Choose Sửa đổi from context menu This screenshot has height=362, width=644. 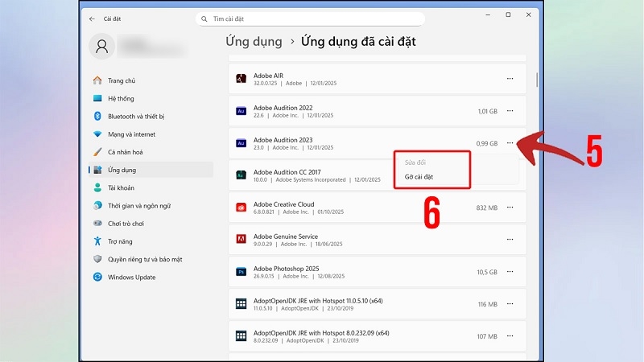[415, 162]
